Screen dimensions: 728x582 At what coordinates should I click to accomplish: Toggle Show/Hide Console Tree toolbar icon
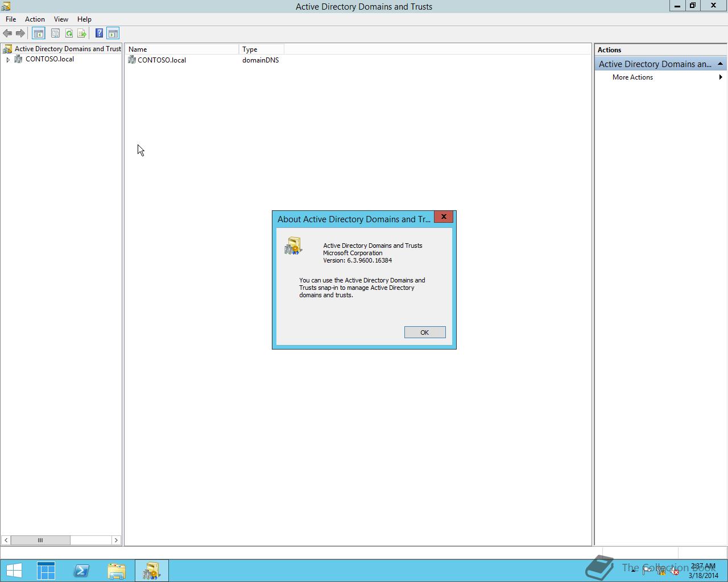[x=39, y=34]
